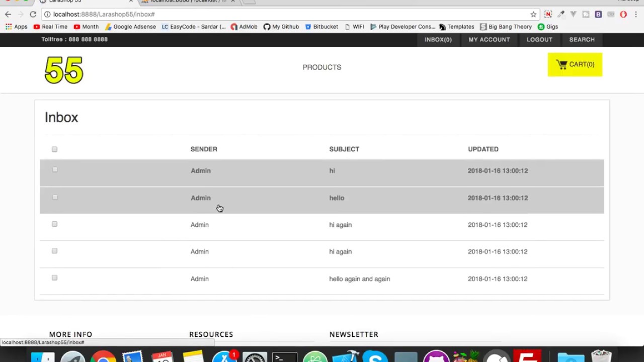The image size is (644, 362).
Task: Open the AdMob bookmark
Action: point(244,27)
